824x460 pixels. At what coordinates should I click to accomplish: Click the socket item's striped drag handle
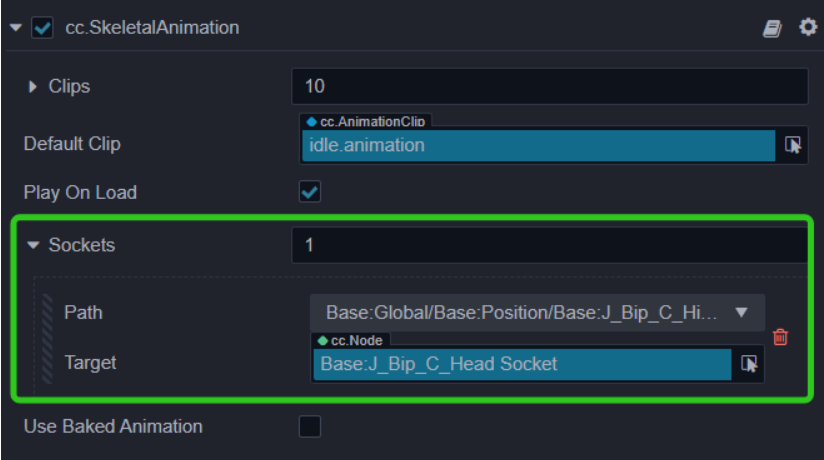point(46,337)
